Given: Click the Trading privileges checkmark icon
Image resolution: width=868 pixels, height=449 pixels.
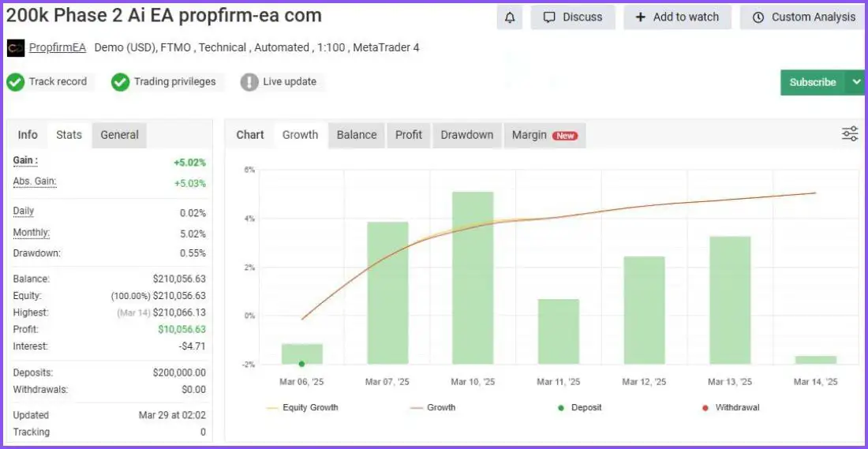Looking at the screenshot, I should 120,82.
